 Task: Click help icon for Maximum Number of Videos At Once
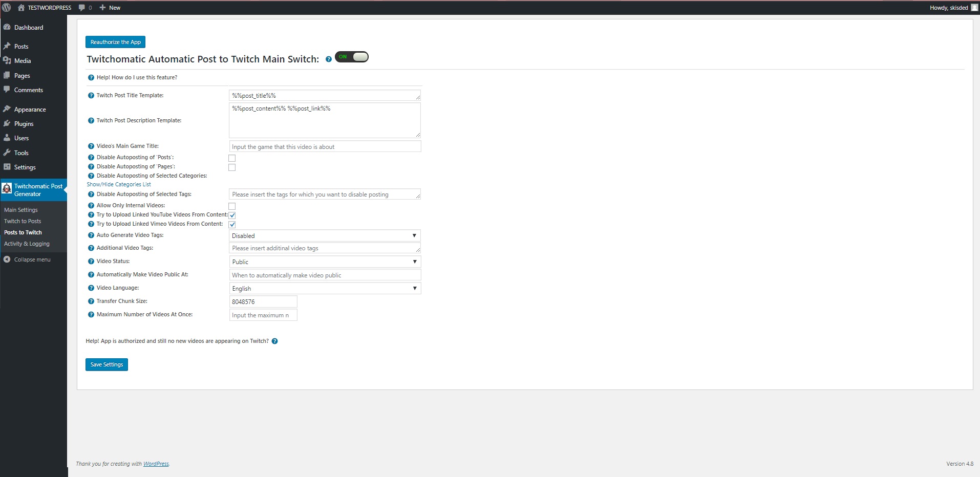coord(91,314)
